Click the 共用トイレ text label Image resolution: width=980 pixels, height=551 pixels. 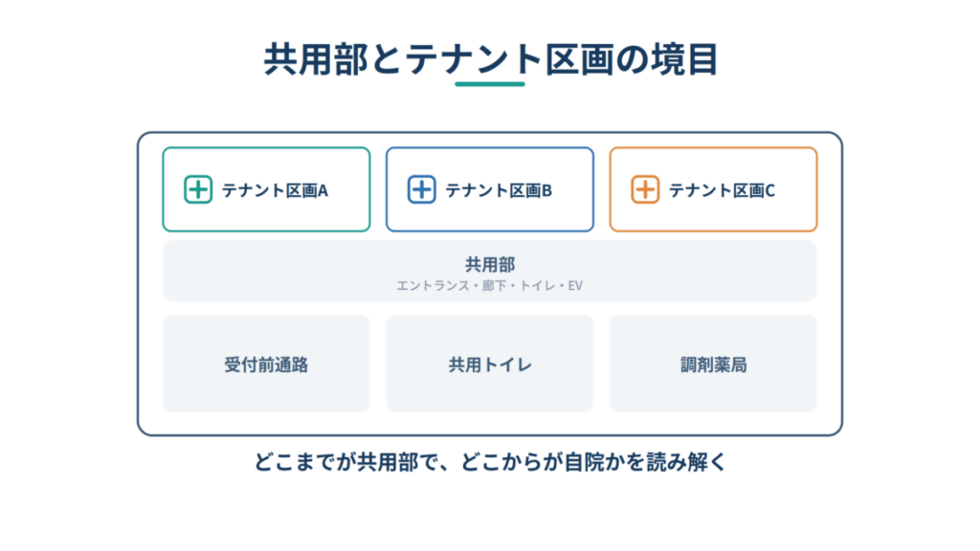[490, 364]
